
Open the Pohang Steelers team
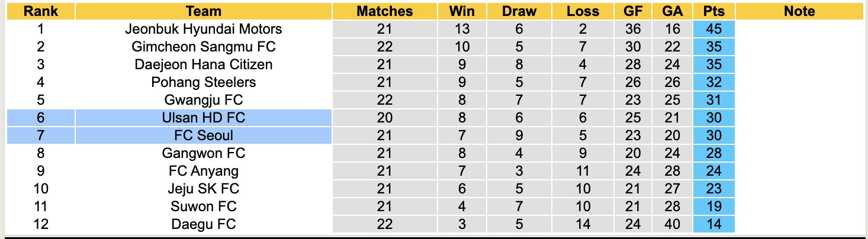(x=203, y=82)
